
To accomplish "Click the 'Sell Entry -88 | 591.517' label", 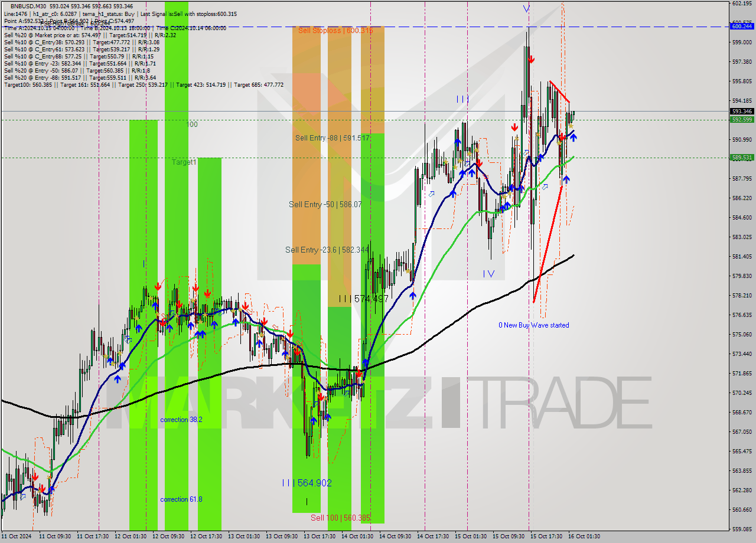I will 333,138.
